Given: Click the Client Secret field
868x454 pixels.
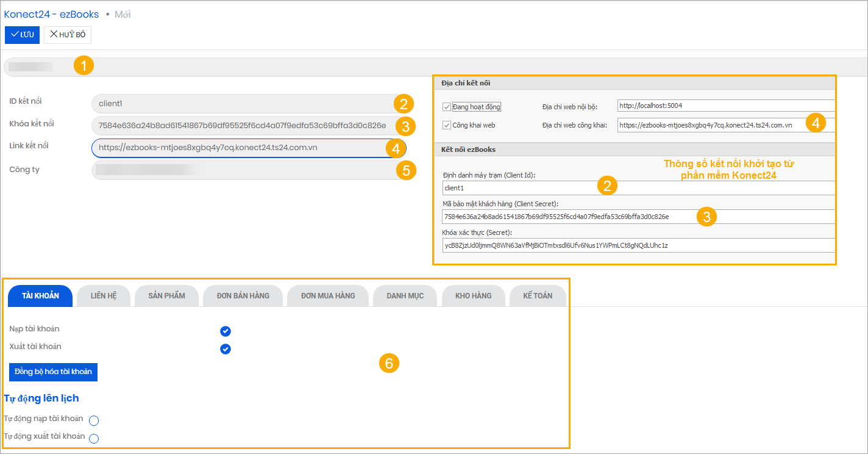Looking at the screenshot, I should click(639, 217).
